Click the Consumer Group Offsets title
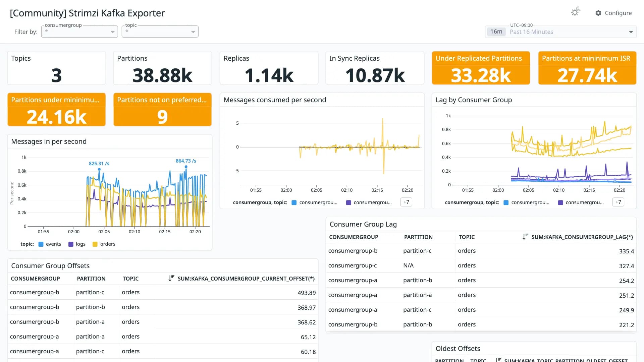 [50, 266]
